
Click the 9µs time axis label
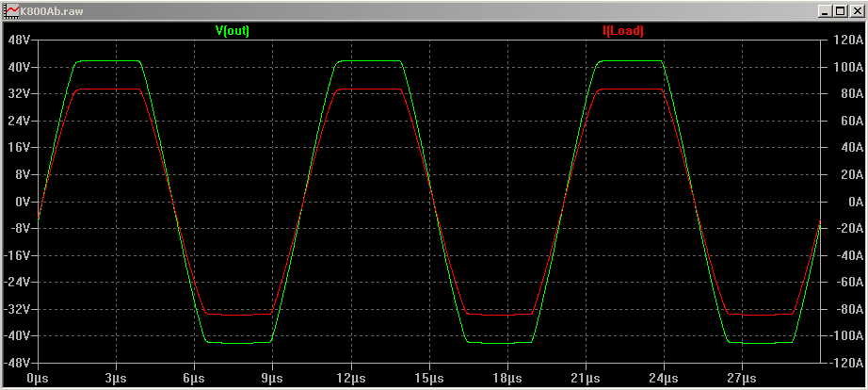pos(272,380)
